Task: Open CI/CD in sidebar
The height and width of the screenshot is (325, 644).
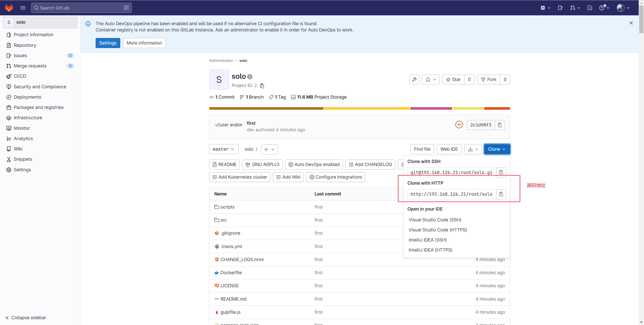Action: pyautogui.click(x=40, y=76)
